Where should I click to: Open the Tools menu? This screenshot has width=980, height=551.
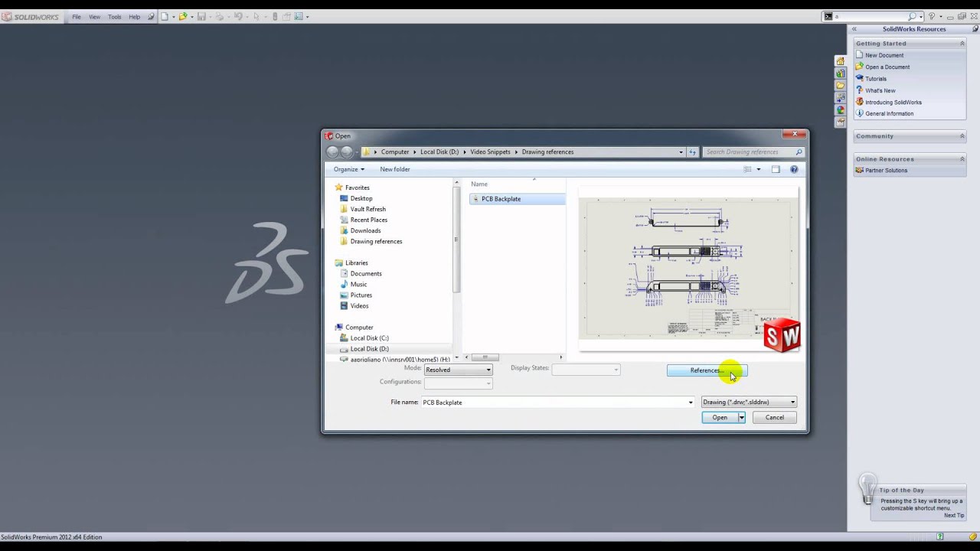point(114,17)
